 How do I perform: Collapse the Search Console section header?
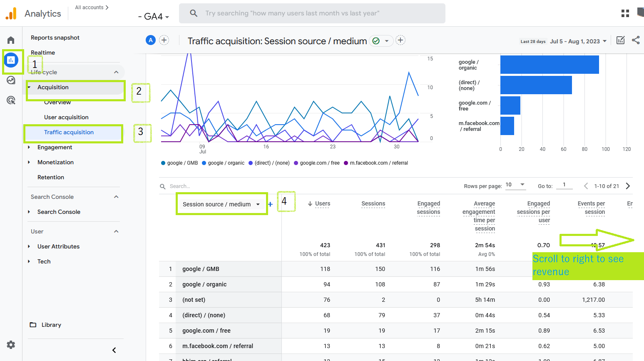pyautogui.click(x=116, y=197)
